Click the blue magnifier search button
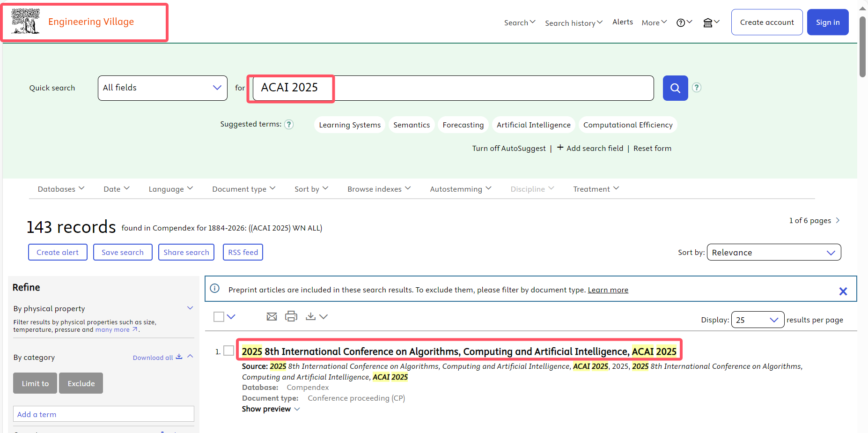This screenshot has width=868, height=433. coord(675,88)
